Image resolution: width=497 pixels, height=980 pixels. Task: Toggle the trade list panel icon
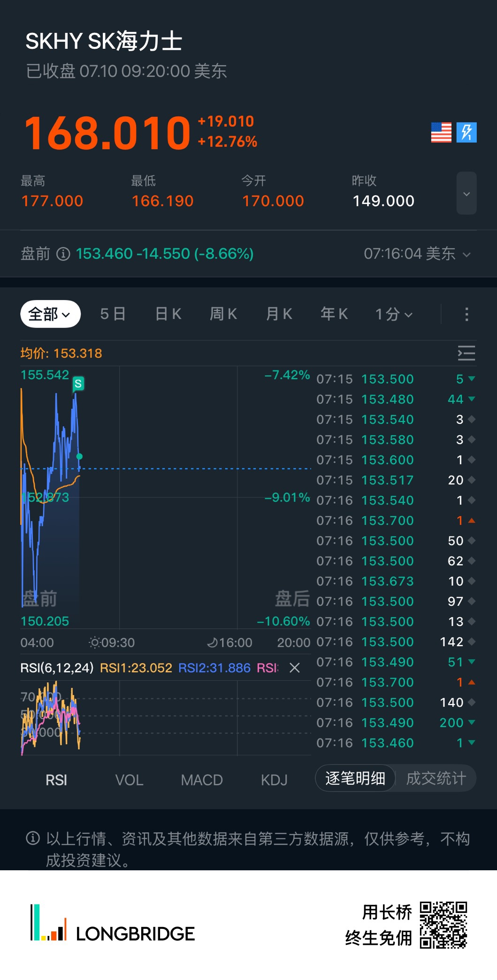[x=466, y=353]
